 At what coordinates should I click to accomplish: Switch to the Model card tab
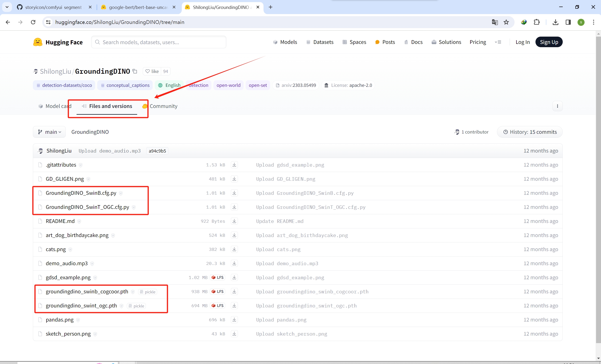click(55, 106)
